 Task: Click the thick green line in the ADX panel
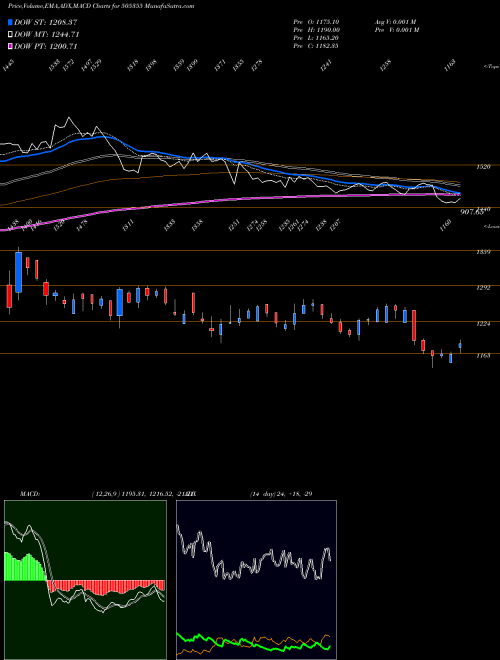coord(253,642)
